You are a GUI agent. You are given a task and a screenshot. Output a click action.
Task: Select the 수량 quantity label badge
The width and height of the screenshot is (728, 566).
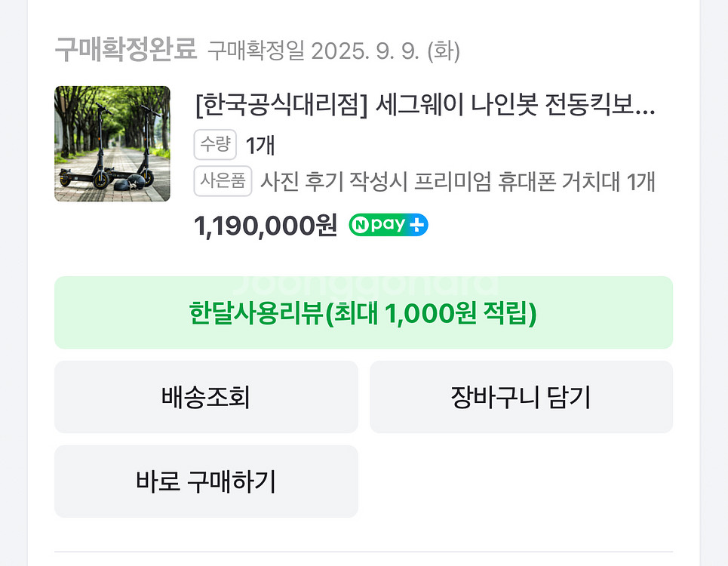tap(215, 146)
